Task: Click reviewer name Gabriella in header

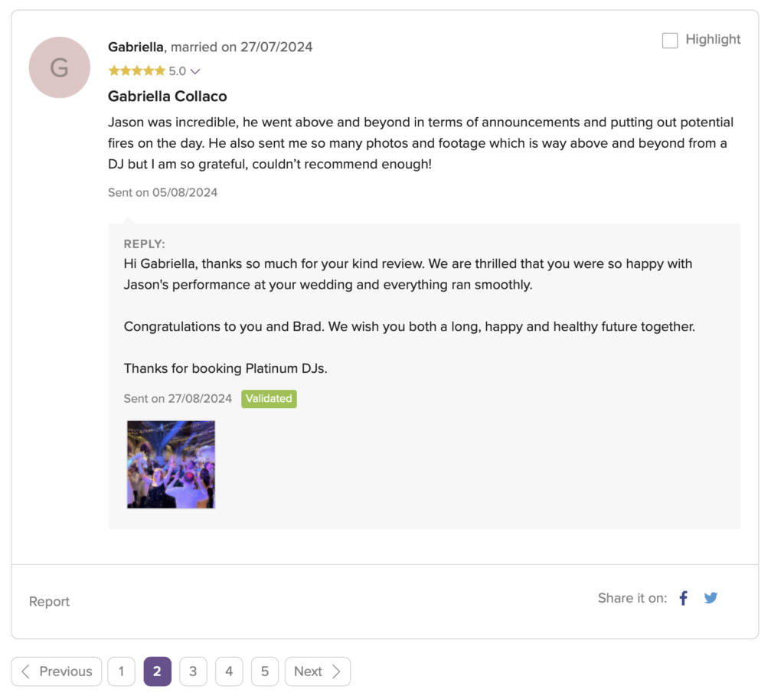Action: pyautogui.click(x=136, y=47)
